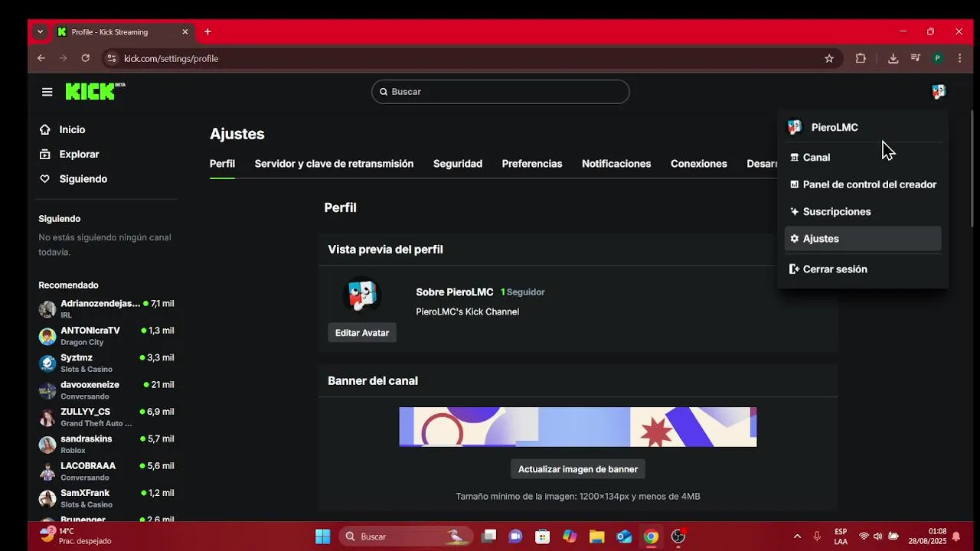Click 1 Seguidor follower count
This screenshot has height=551, width=980.
[523, 292]
